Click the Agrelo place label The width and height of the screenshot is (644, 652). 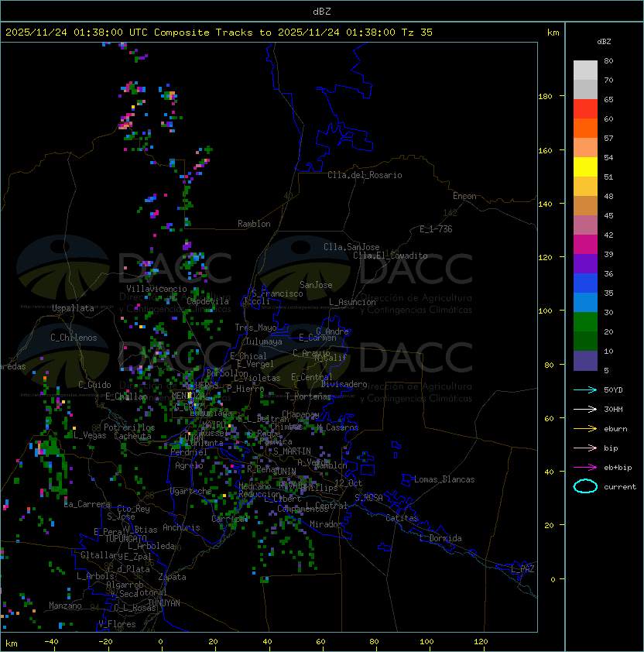(x=189, y=465)
